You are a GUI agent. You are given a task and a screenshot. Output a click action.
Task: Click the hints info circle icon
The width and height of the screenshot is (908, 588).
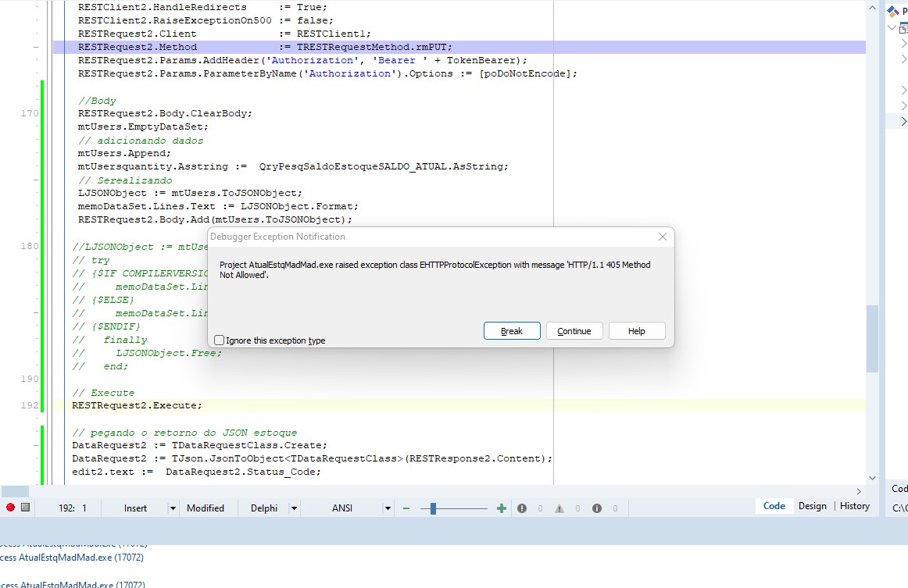click(x=596, y=508)
